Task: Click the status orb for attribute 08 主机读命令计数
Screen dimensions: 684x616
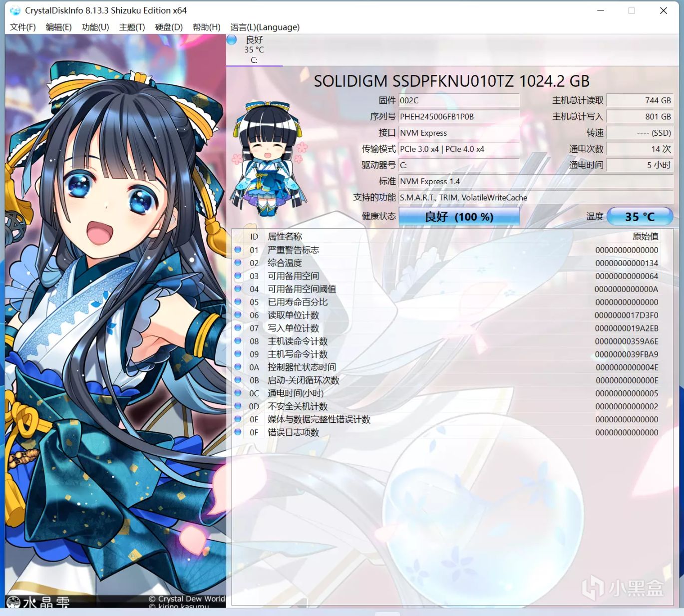Action: [x=238, y=341]
